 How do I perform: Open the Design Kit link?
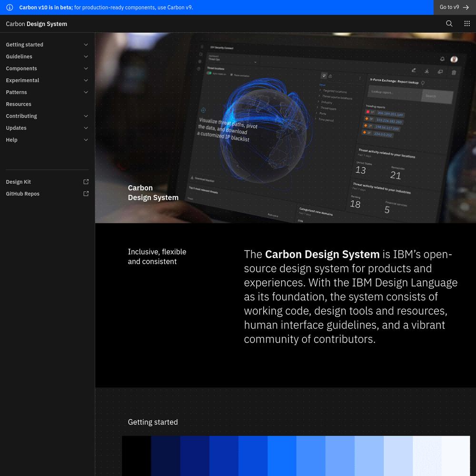pyautogui.click(x=47, y=181)
